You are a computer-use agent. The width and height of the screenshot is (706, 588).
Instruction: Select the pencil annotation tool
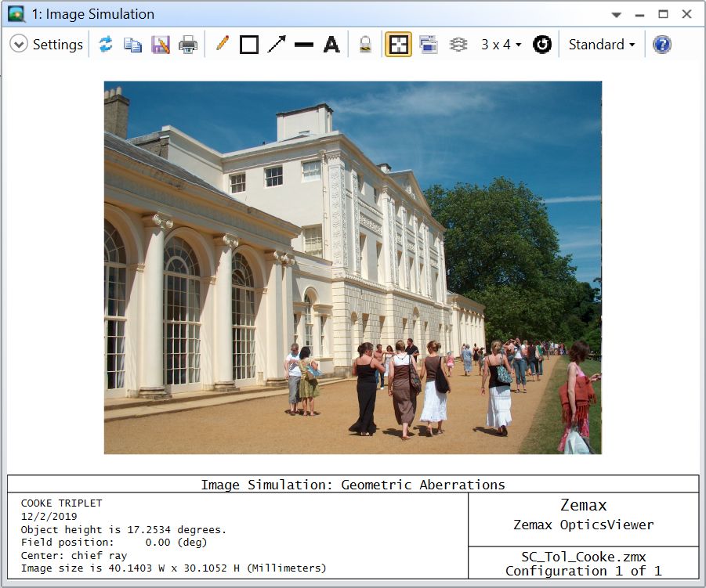[222, 45]
